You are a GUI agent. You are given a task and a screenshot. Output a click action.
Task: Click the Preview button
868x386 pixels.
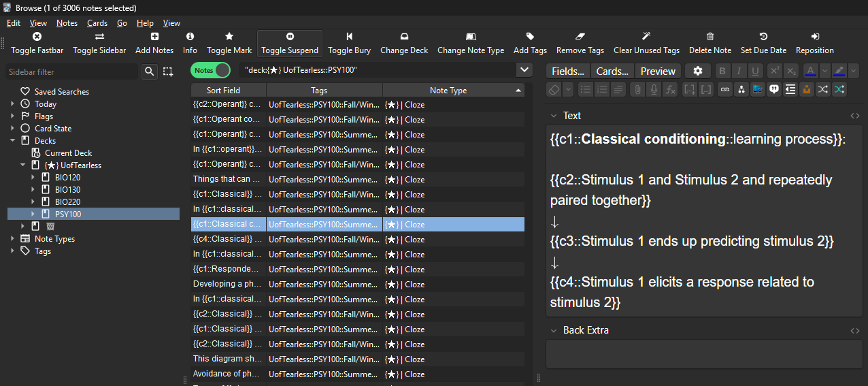(658, 71)
